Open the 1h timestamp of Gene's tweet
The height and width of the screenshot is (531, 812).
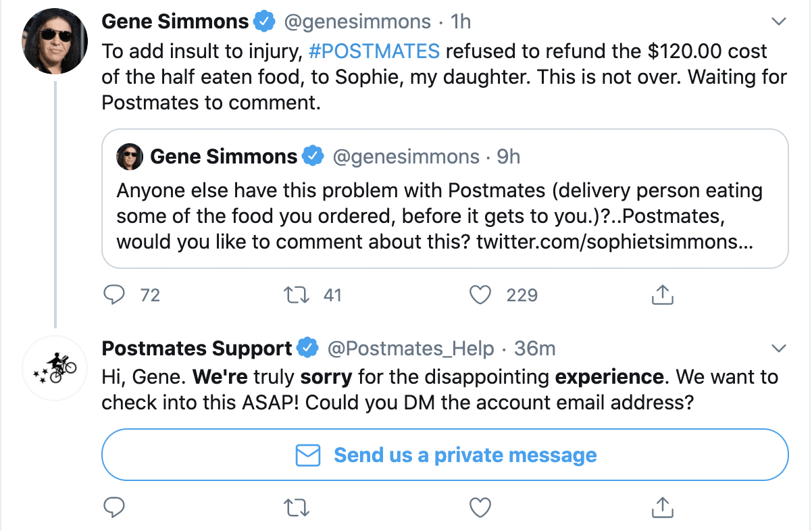[461, 22]
